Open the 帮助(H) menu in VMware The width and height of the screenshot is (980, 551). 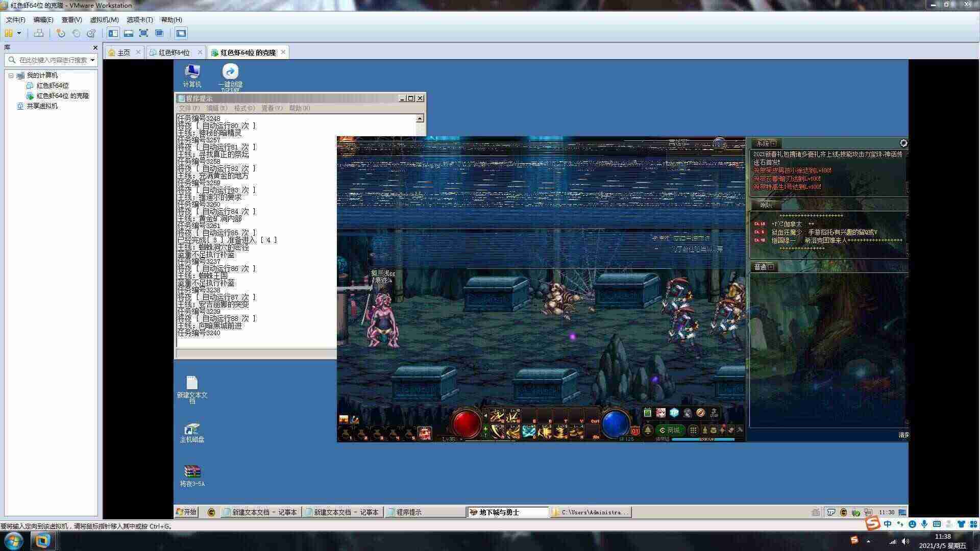(x=171, y=19)
